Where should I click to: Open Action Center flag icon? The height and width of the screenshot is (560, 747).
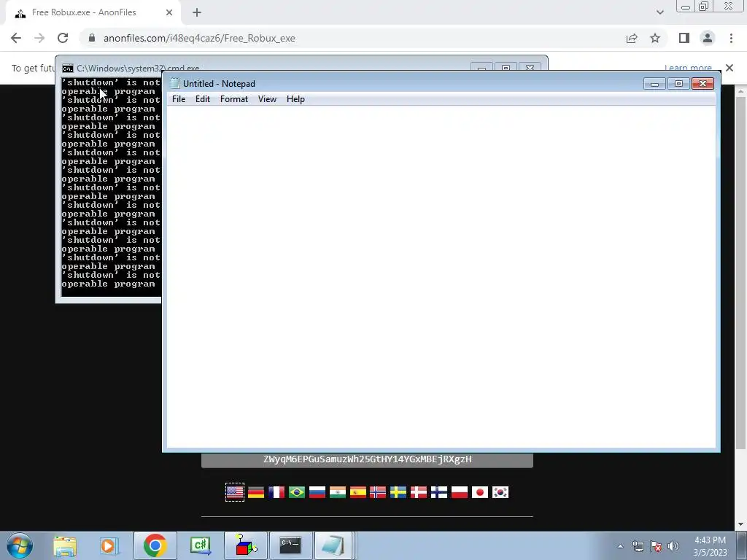pos(656,546)
